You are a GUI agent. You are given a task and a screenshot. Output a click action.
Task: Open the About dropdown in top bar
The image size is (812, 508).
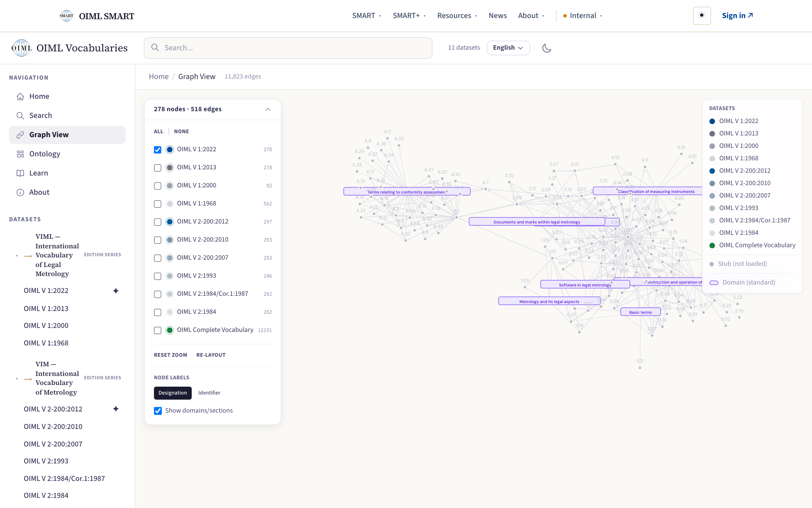[531, 16]
